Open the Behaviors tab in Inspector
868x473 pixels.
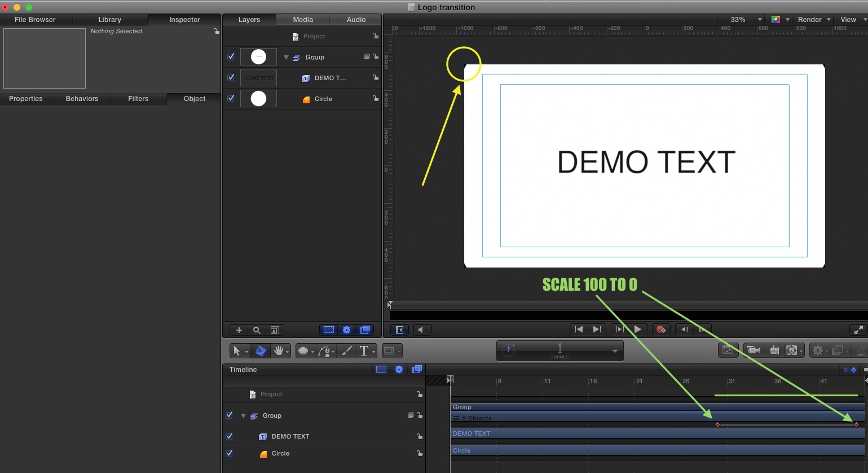pyautogui.click(x=82, y=99)
